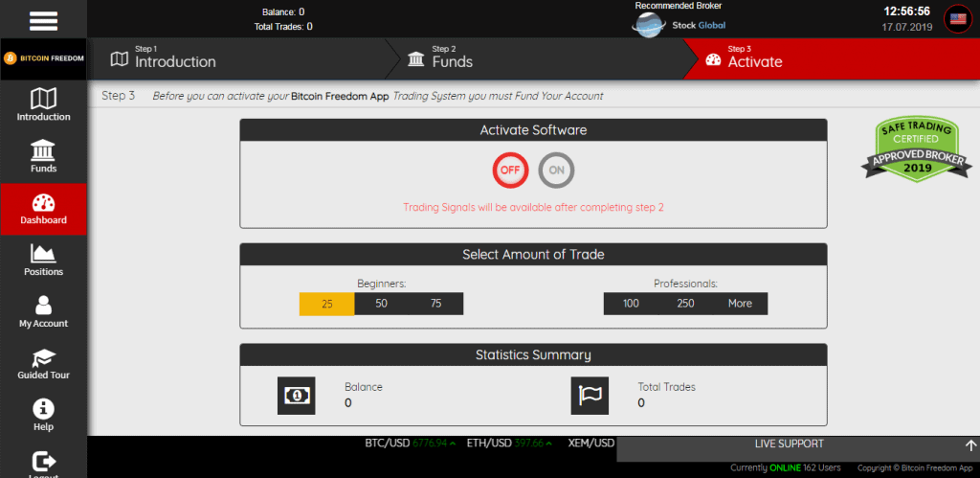
Task: Click the Activate Software panel header
Action: coord(533,130)
